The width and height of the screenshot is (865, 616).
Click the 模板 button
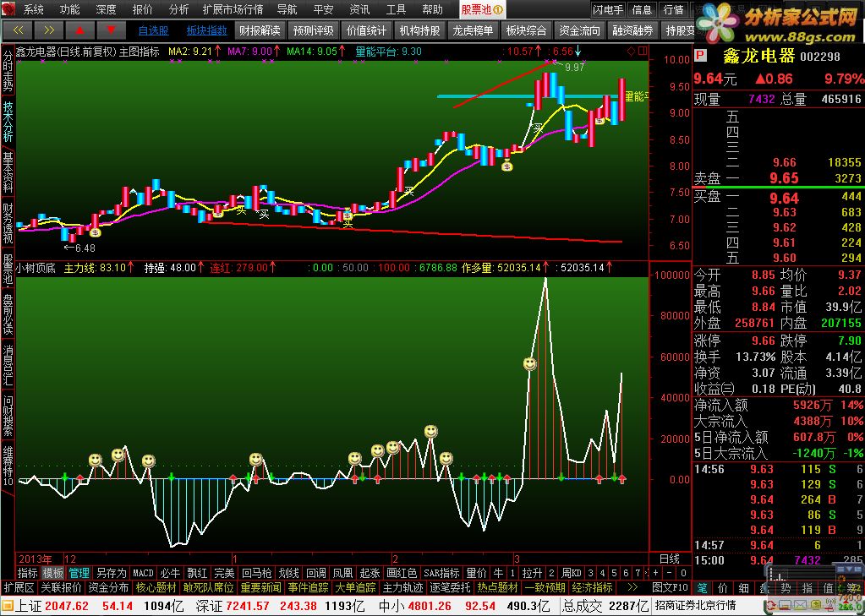pyautogui.click(x=53, y=573)
